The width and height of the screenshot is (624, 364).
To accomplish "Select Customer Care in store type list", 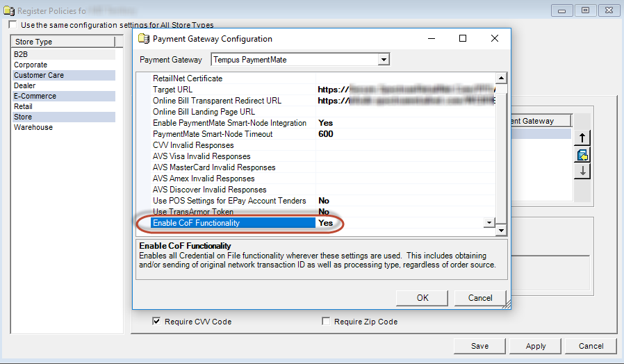I will pyautogui.click(x=39, y=75).
